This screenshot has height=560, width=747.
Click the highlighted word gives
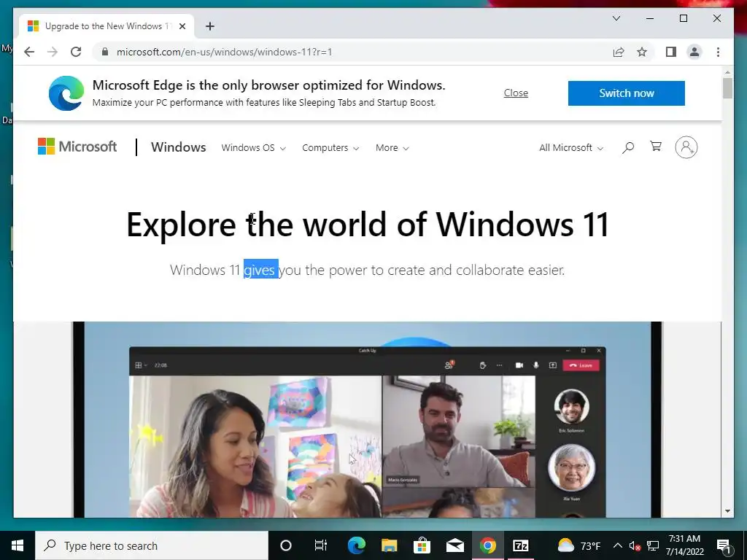pos(260,270)
